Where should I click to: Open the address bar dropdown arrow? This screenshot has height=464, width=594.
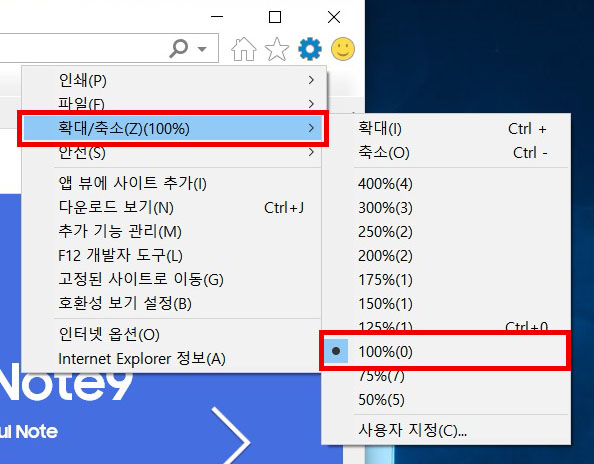(202, 49)
